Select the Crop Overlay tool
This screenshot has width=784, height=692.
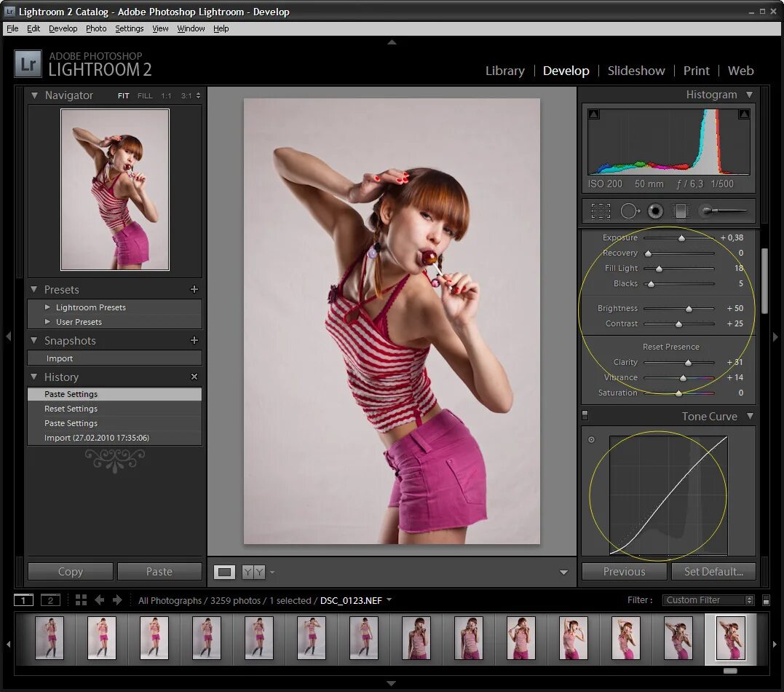click(x=601, y=211)
